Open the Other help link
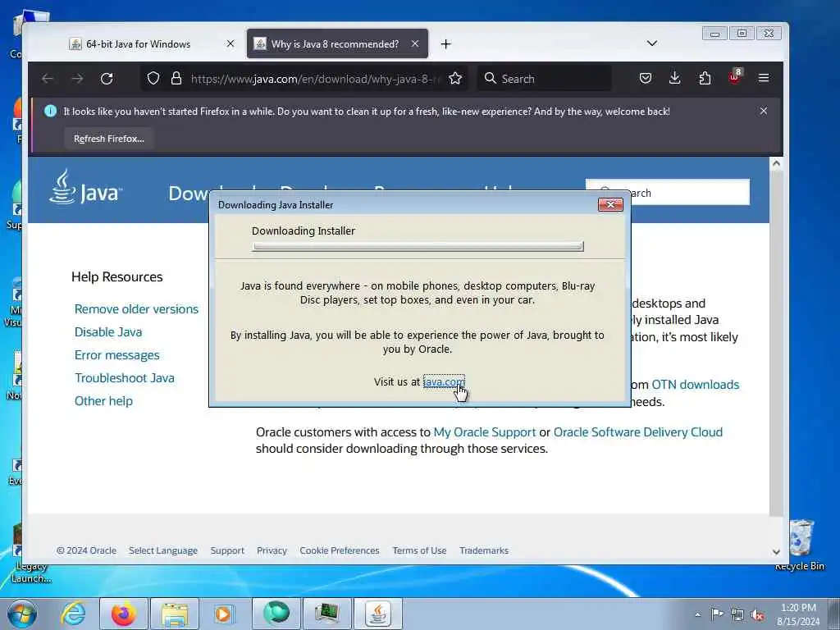Screen dimensions: 840x630 click(x=103, y=401)
